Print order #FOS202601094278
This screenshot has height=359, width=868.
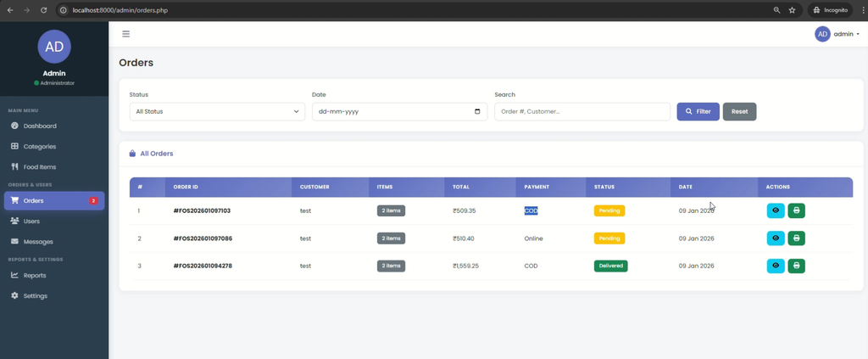coord(797,266)
